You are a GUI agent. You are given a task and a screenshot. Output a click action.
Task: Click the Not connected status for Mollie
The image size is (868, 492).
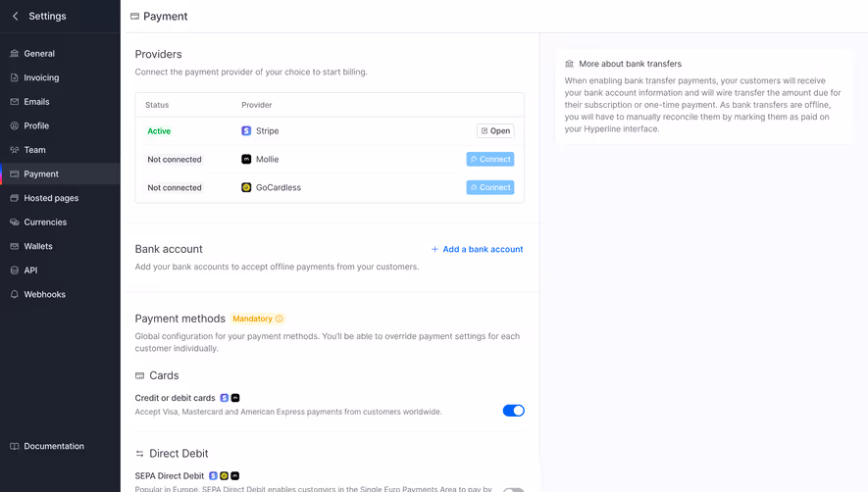pyautogui.click(x=175, y=160)
